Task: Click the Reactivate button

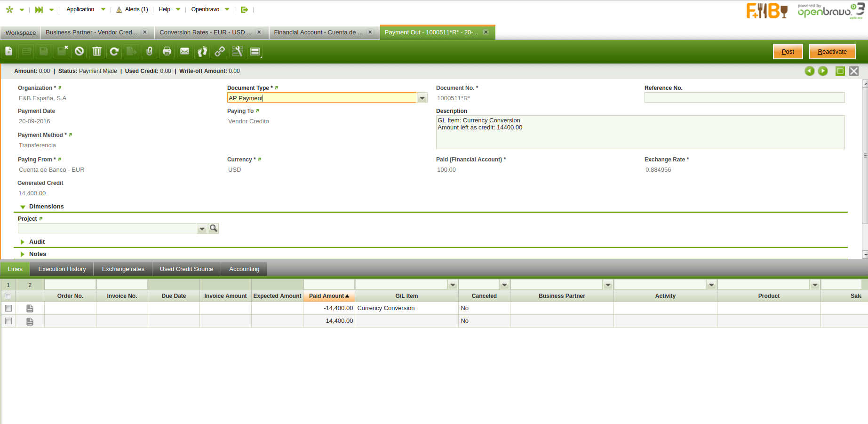Action: click(x=832, y=52)
